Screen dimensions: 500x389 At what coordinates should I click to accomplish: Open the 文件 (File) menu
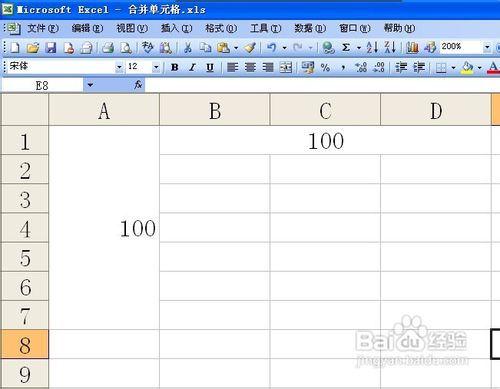click(43, 28)
